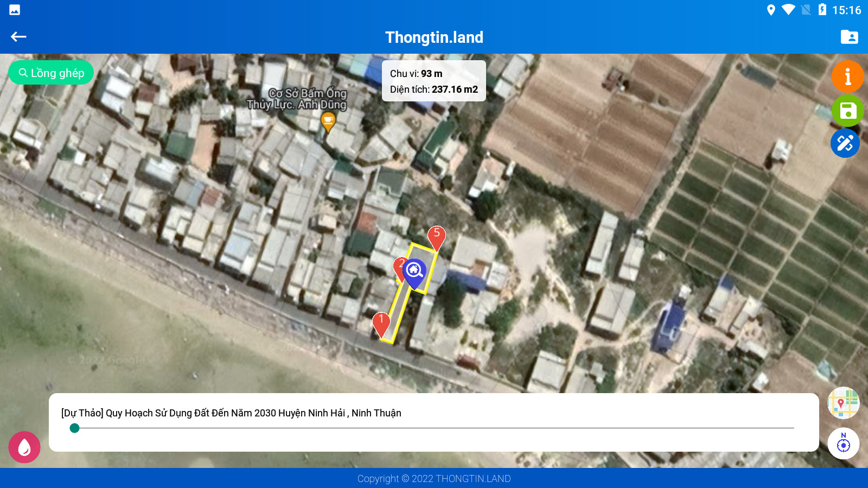Select map marker number 5
Screen dimensions: 868x488
[x=437, y=238]
